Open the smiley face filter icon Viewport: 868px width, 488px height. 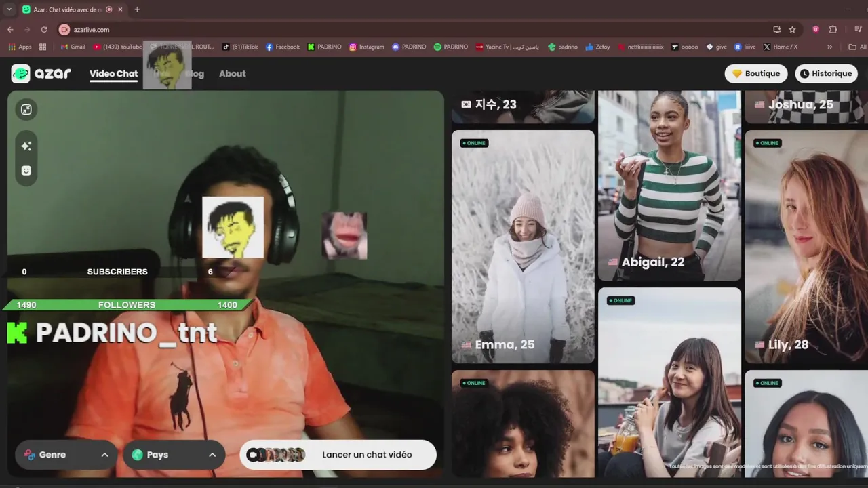[x=26, y=170]
